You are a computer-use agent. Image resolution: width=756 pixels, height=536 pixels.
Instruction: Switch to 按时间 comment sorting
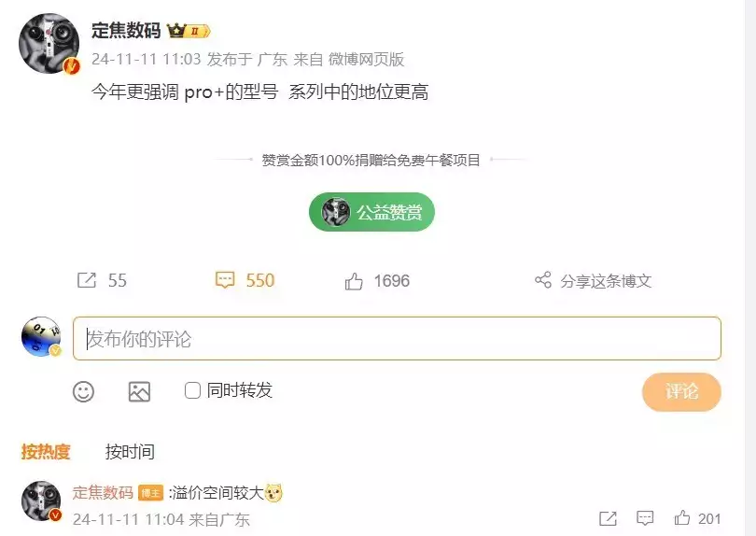click(x=130, y=452)
